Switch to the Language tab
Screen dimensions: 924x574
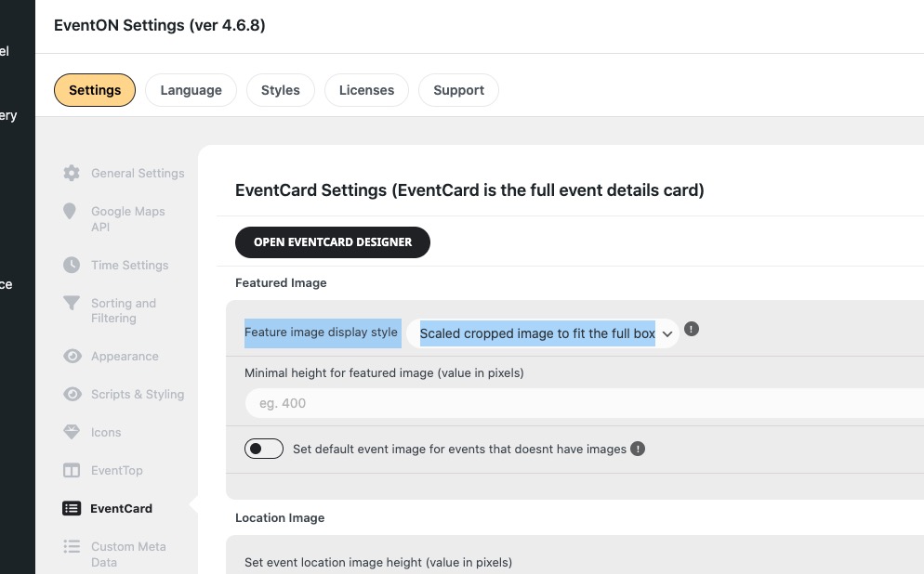(191, 90)
